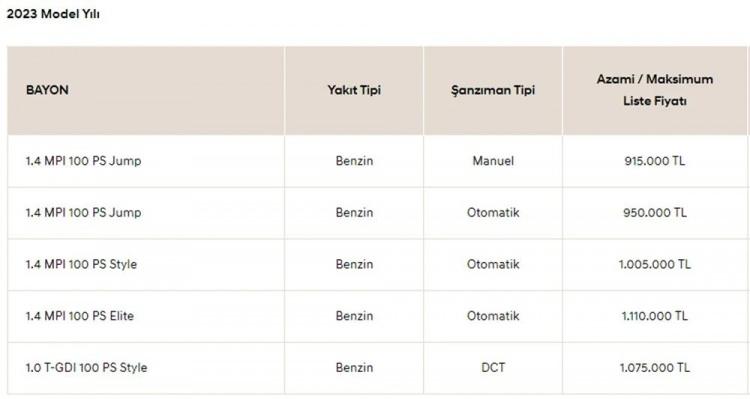Click the Benzin cell in the T-GDI row
Image resolution: width=750 pixels, height=399 pixels.
click(354, 367)
